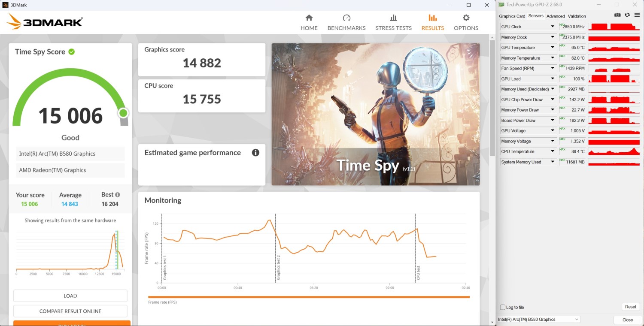Select the Intel(R) Arc(TM) B580 Graphics row in 3DMark
Image resolution: width=644 pixels, height=326 pixels.
[70, 154]
